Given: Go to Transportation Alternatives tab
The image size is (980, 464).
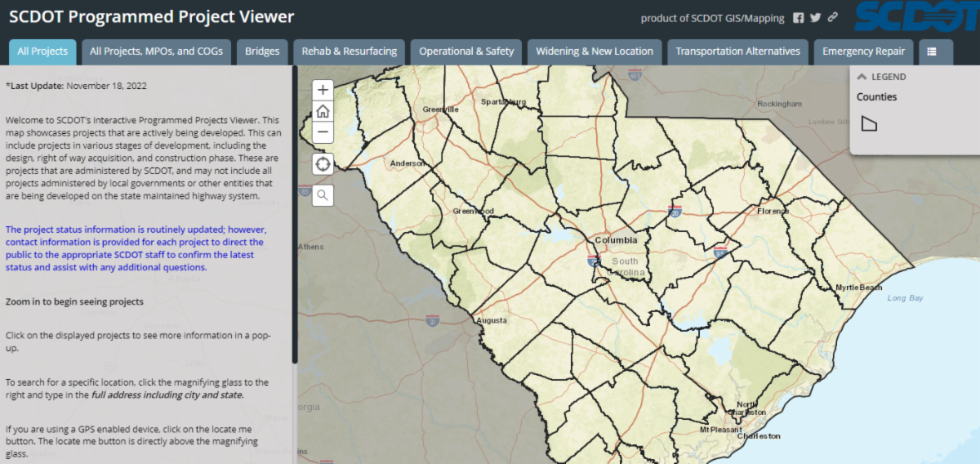Looking at the screenshot, I should (737, 51).
